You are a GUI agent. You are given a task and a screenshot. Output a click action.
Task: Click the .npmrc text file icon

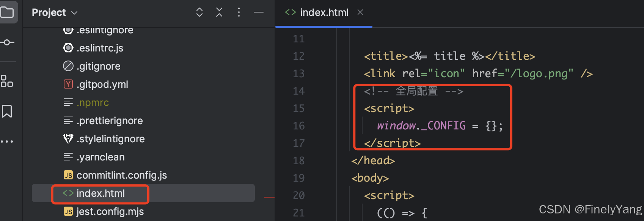tap(68, 102)
